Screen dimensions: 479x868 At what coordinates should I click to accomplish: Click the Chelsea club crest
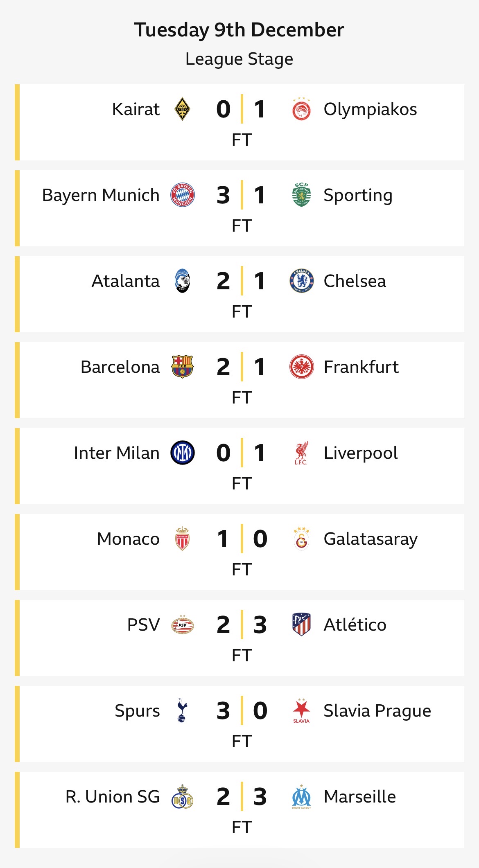click(301, 281)
